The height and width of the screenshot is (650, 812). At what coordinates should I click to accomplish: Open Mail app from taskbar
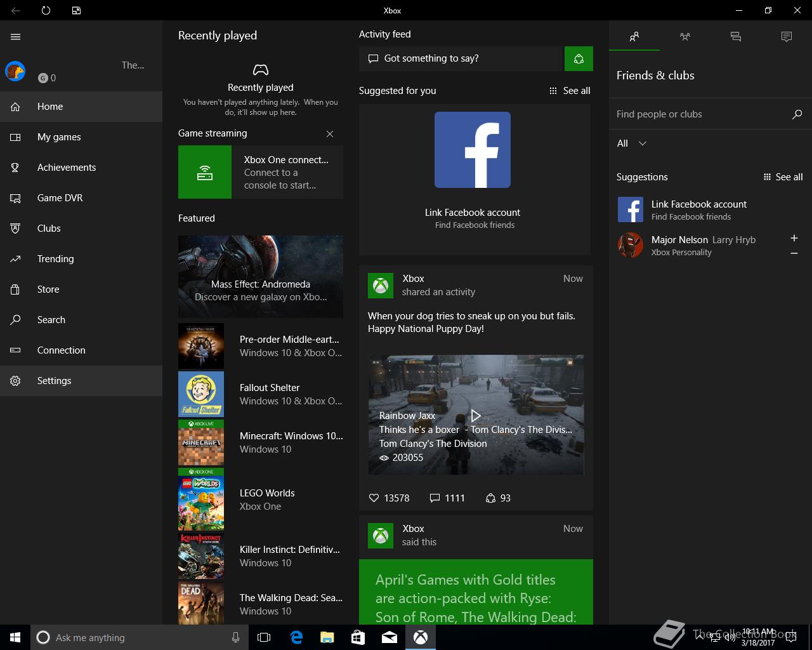390,637
